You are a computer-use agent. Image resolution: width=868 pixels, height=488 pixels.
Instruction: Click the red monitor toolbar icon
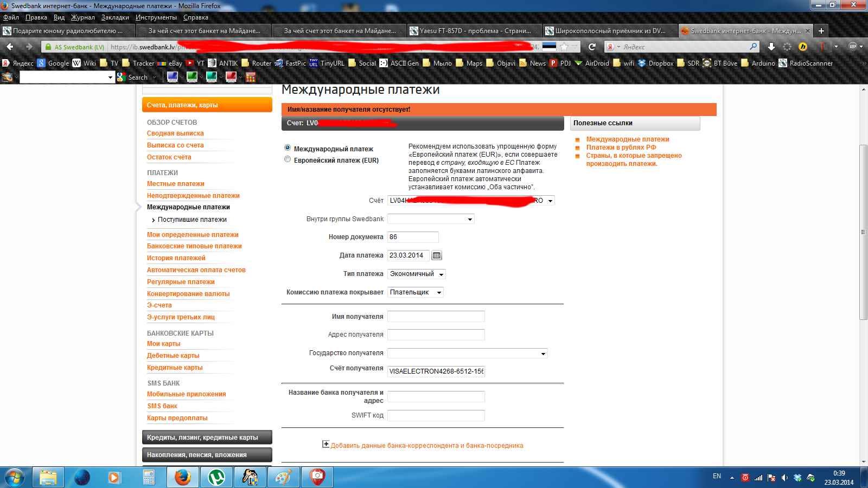pyautogui.click(x=231, y=77)
